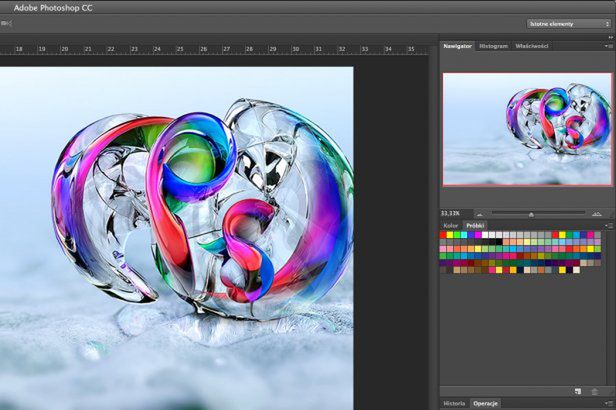Collapse panels with double-arrow icon

pos(610,37)
